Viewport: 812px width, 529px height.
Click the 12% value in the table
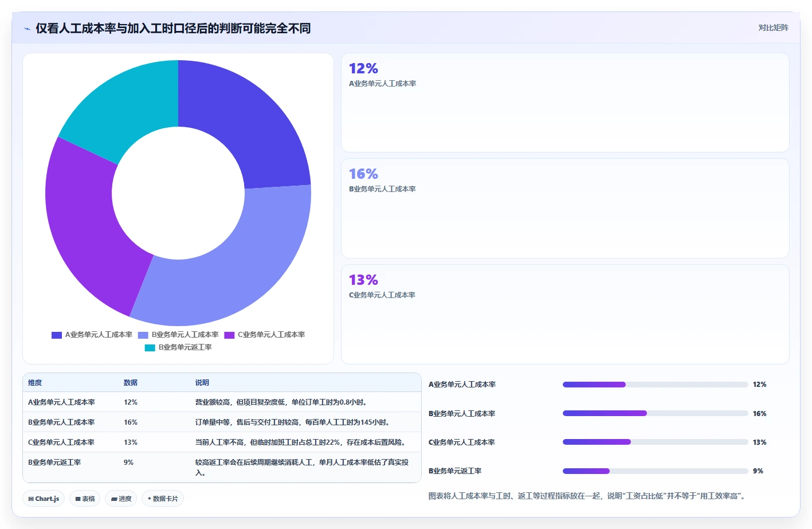click(131, 402)
